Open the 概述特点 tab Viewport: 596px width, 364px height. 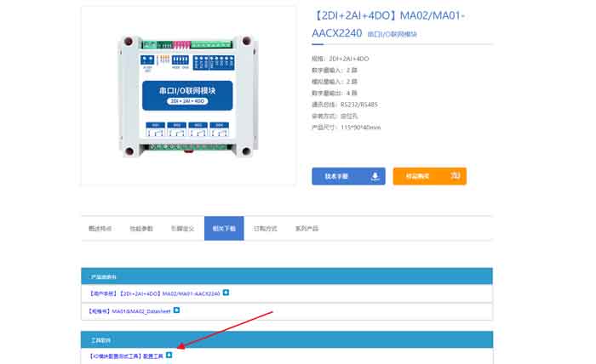click(100, 229)
